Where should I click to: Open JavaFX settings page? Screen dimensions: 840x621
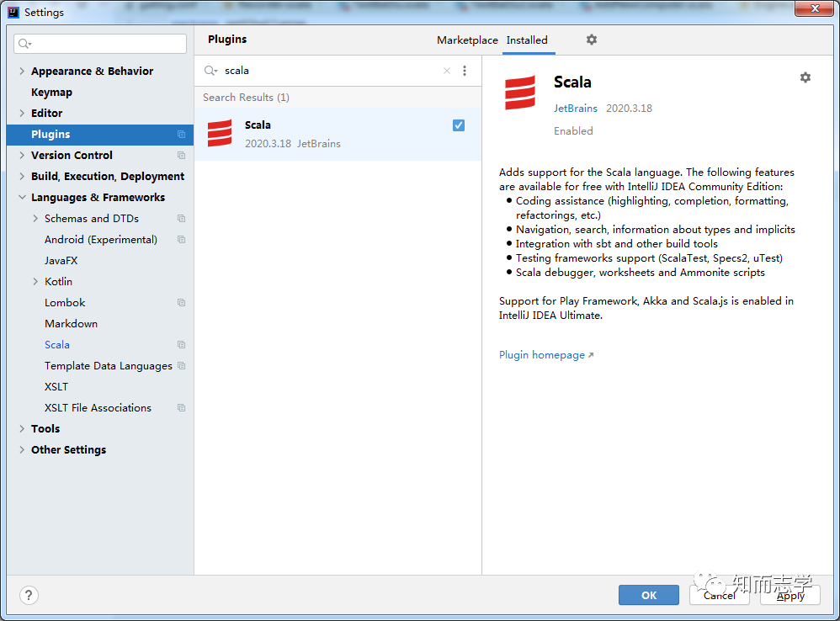(61, 261)
